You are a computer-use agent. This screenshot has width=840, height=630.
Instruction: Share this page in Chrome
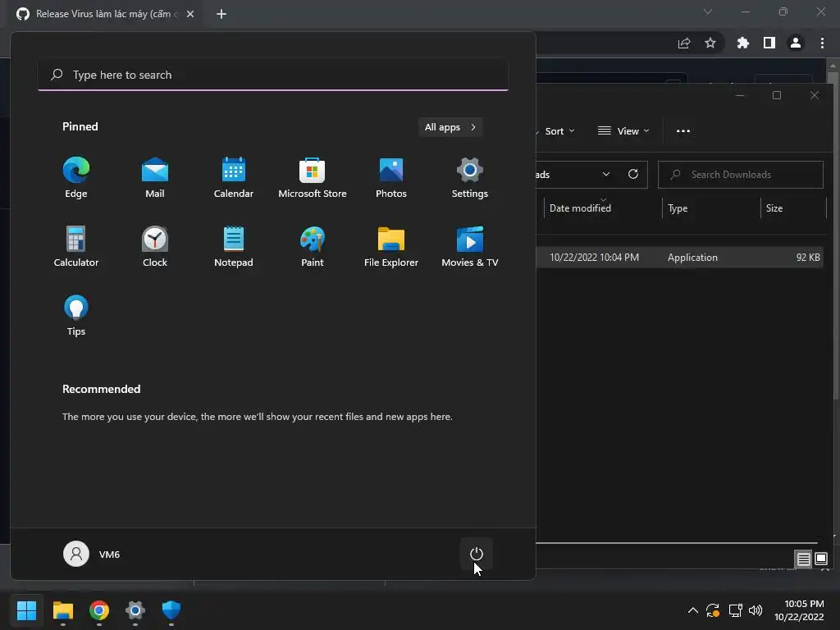[684, 43]
